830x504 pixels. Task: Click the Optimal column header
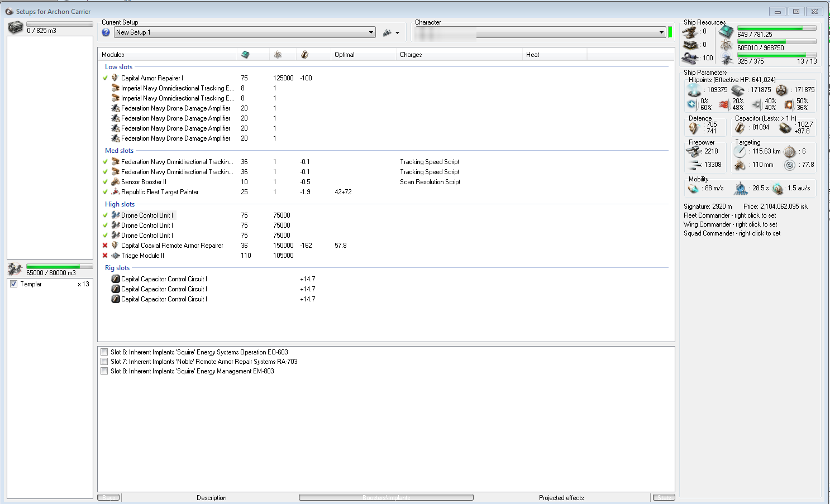[364, 55]
